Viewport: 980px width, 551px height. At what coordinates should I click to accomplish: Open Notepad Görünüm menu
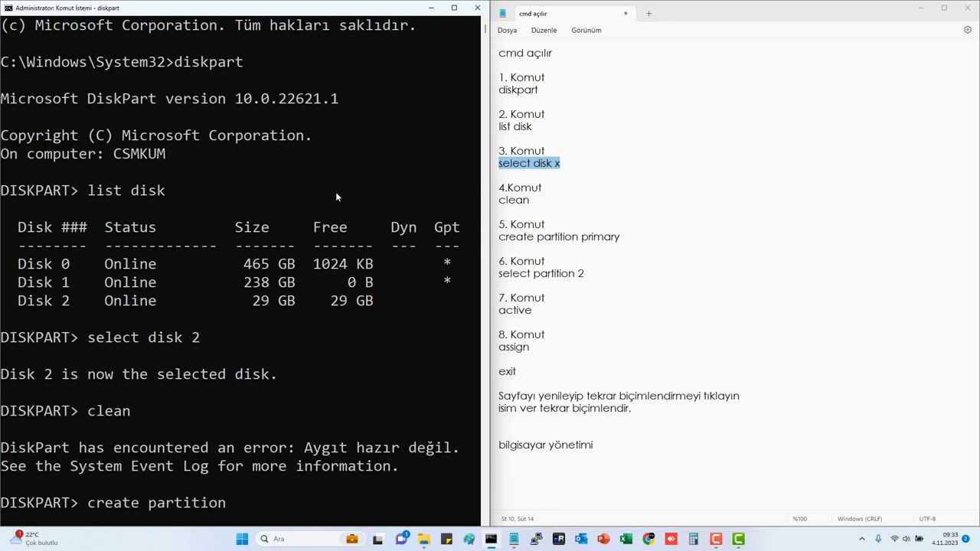click(x=586, y=30)
